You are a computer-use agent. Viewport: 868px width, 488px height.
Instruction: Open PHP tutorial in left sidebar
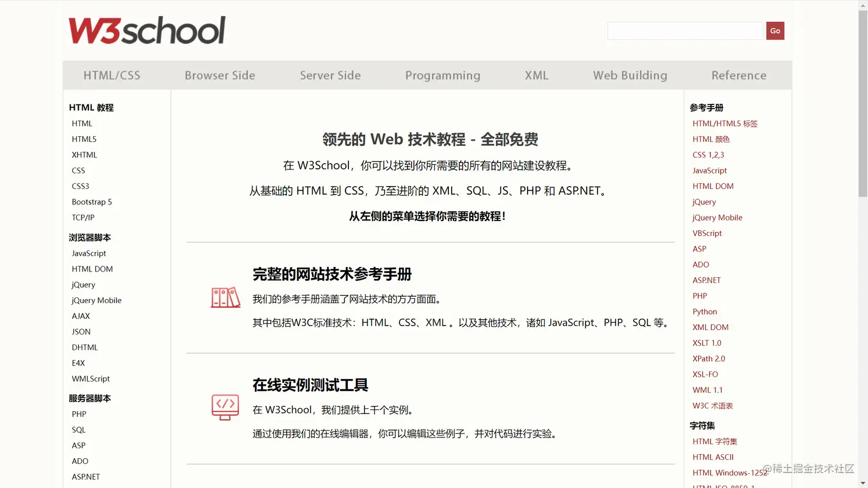[79, 414]
